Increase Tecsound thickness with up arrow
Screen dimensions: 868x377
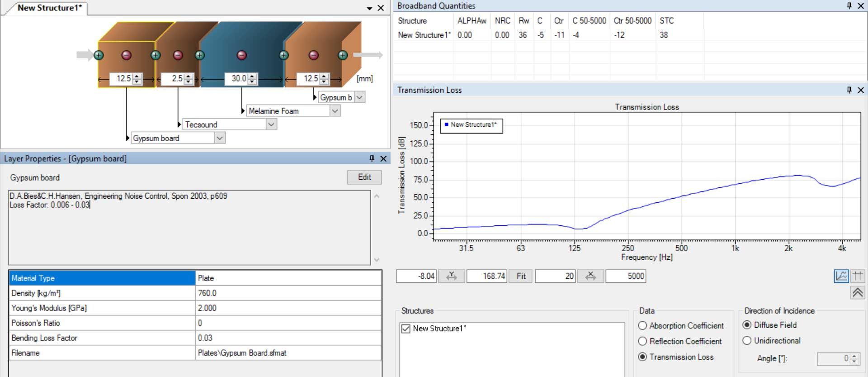click(189, 76)
